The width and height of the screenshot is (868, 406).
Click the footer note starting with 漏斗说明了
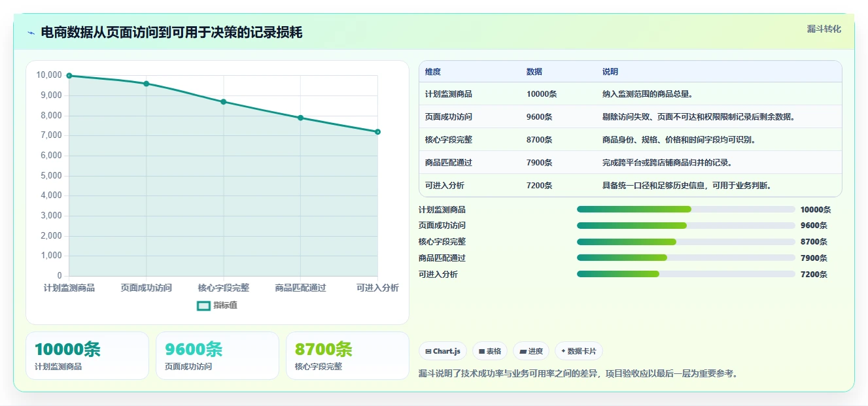pos(578,374)
